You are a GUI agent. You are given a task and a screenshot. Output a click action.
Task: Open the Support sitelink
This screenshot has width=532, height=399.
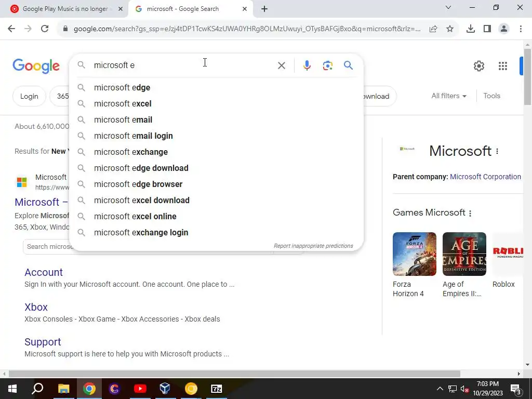[x=43, y=342]
